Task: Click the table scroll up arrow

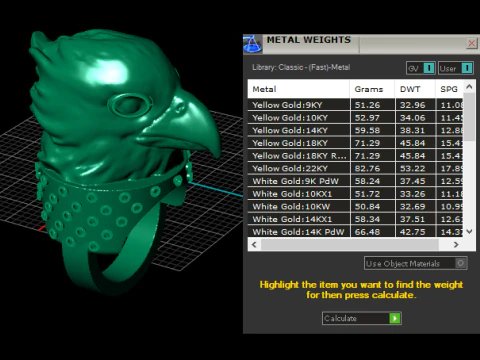Action: [x=469, y=87]
